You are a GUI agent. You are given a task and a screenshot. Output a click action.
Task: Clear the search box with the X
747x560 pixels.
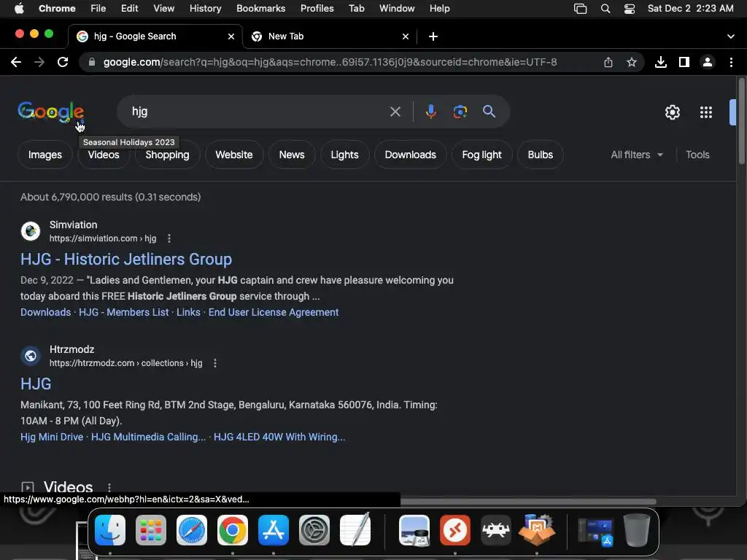coord(395,112)
